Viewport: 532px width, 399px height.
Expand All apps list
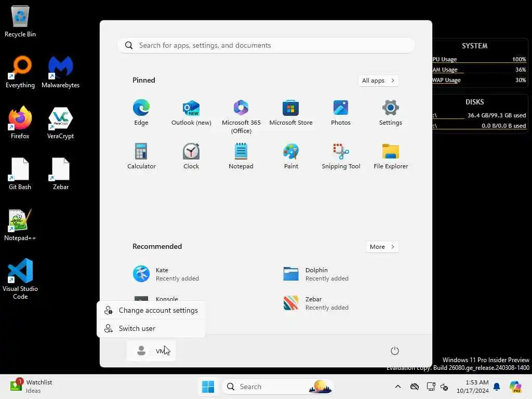pyautogui.click(x=378, y=81)
